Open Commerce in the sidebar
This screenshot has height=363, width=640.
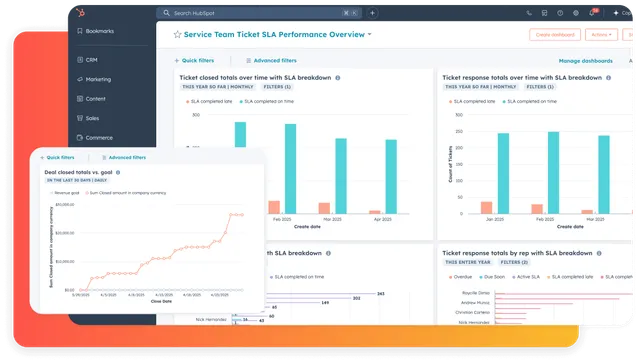[95, 138]
